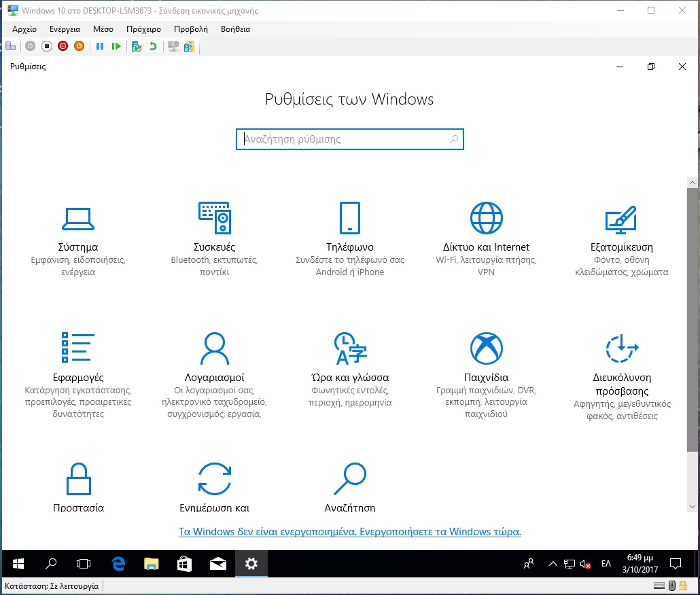This screenshot has width=700, height=595.
Task: Open the Μέσο menu
Action: [103, 29]
